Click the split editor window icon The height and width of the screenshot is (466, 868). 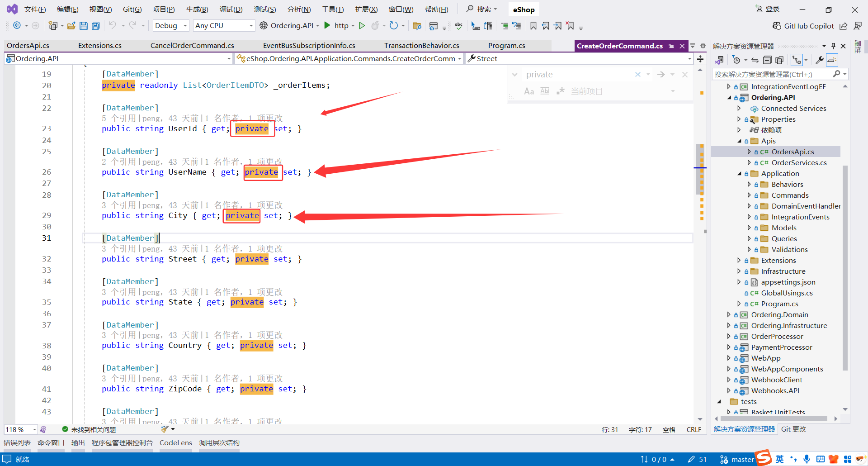click(x=700, y=59)
